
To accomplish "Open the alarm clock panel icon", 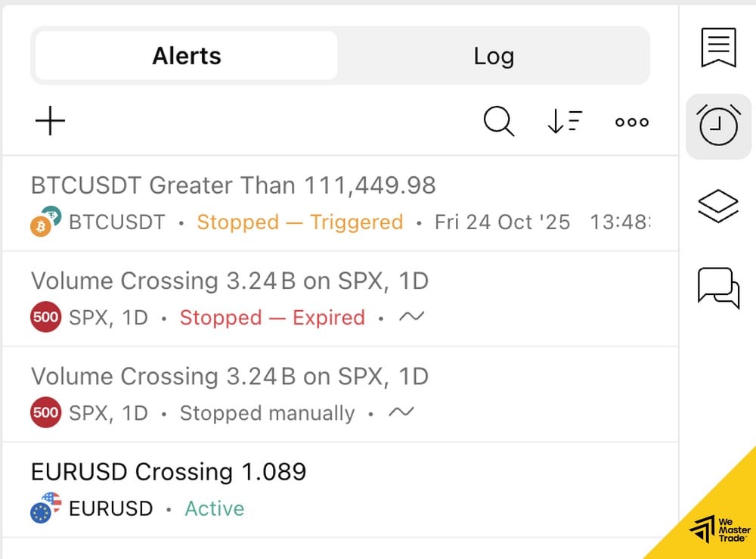I will [x=718, y=126].
